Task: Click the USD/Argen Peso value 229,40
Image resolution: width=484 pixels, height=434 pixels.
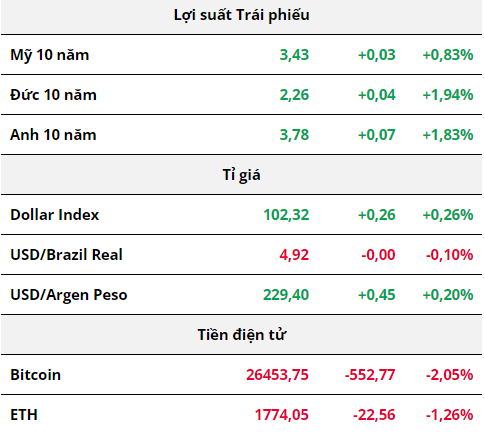Action: [x=286, y=295]
